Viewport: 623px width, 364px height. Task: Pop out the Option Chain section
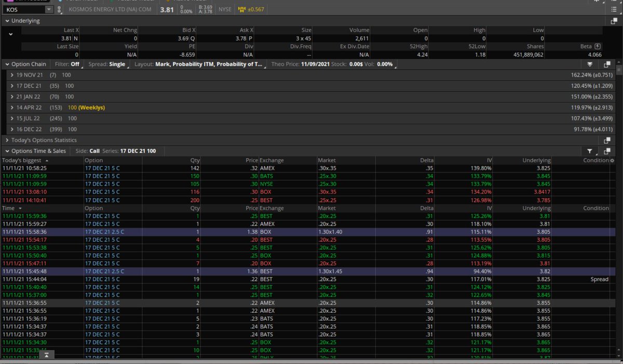click(607, 64)
